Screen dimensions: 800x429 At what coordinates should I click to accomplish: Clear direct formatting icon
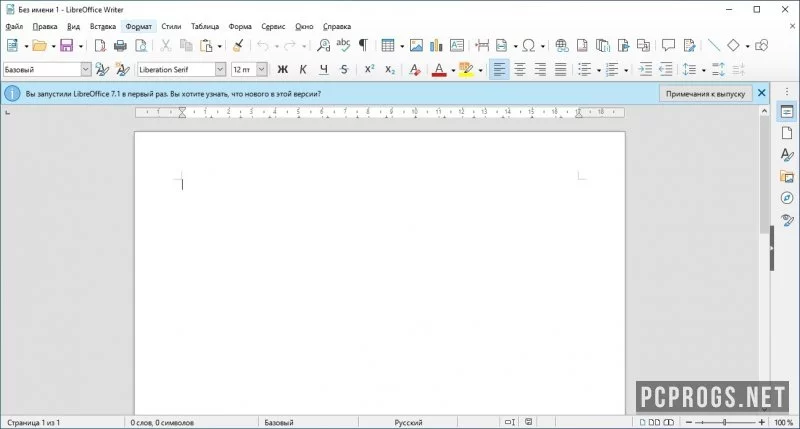(x=415, y=69)
